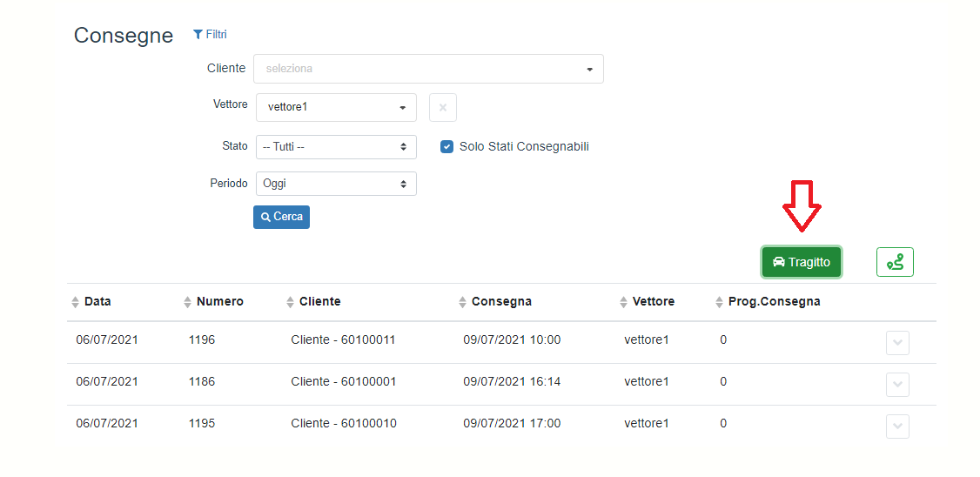Open the Stato dropdown showing Tutti
Viewport: 980px width, 477px height.
coord(336,147)
